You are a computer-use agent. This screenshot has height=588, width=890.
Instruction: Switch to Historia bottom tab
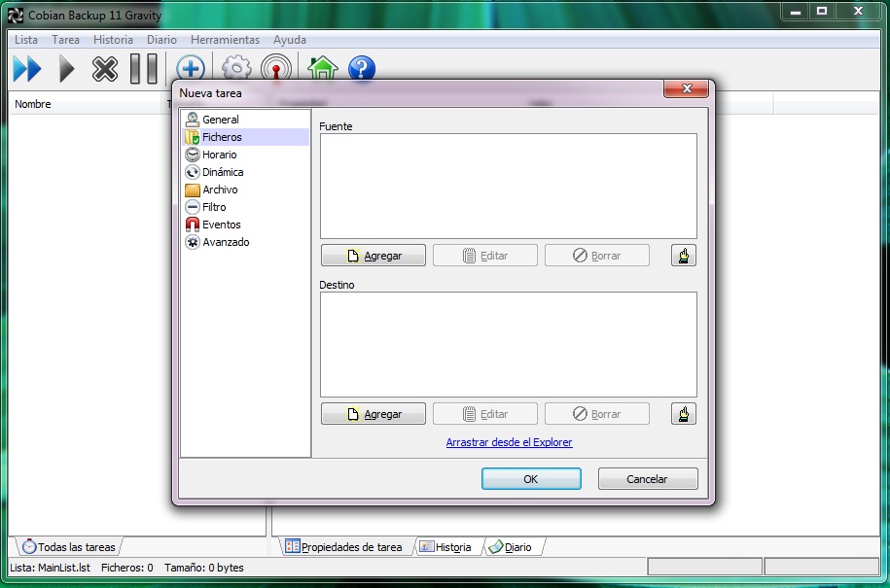coord(446,547)
